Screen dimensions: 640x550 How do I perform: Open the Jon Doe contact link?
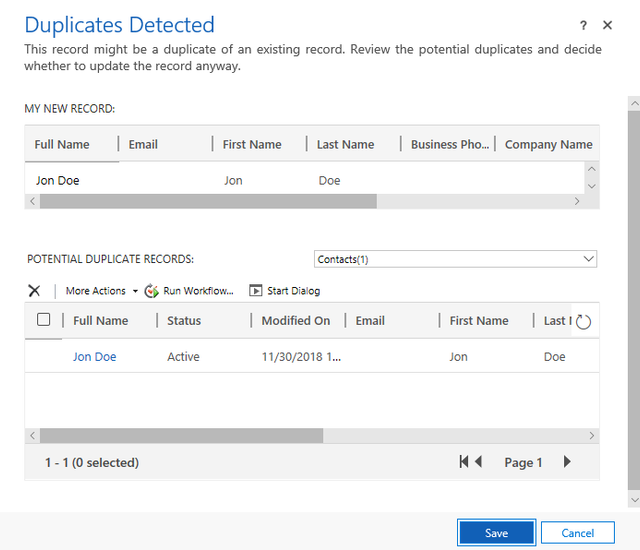tap(94, 357)
